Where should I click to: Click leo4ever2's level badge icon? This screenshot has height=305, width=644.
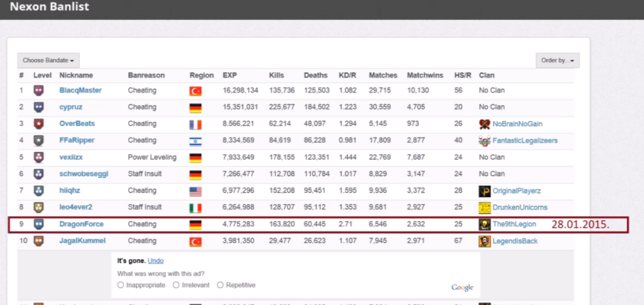tap(38, 207)
